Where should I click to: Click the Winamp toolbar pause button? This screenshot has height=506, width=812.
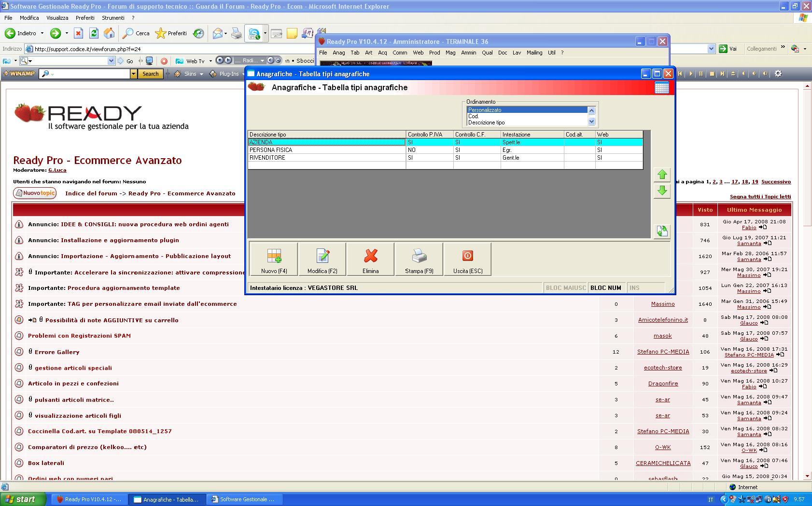click(x=701, y=74)
